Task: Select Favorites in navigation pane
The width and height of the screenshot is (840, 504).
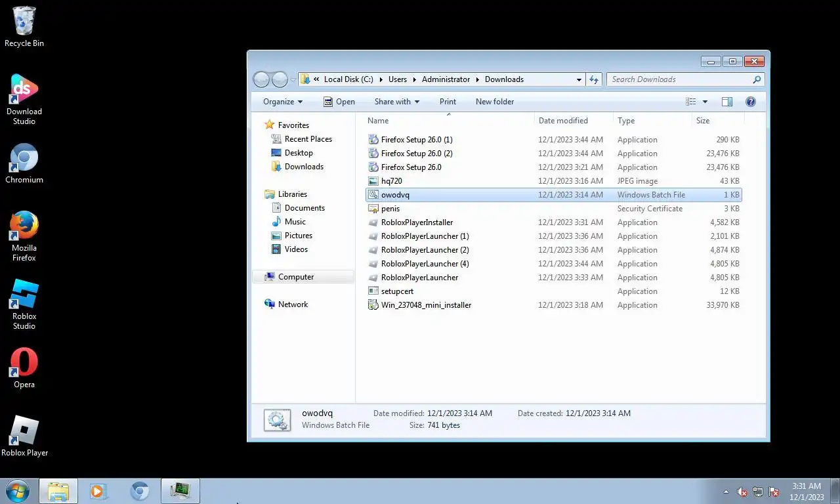Action: (x=293, y=125)
